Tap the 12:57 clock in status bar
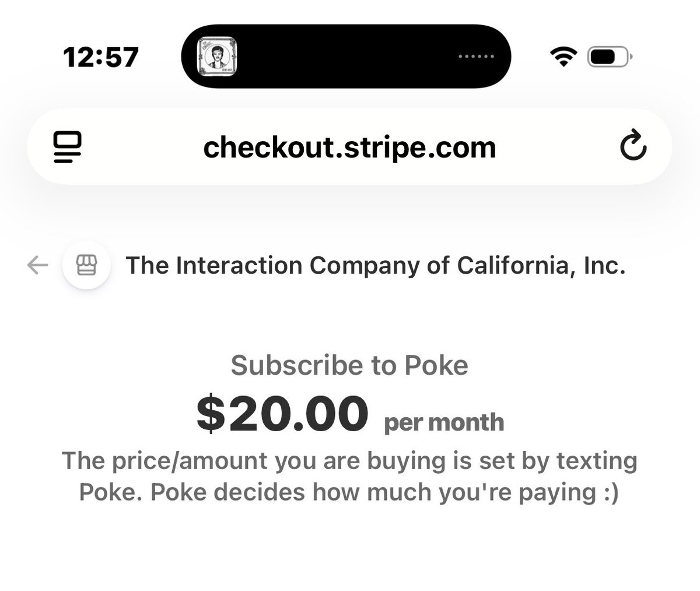The image size is (700, 591). (101, 57)
